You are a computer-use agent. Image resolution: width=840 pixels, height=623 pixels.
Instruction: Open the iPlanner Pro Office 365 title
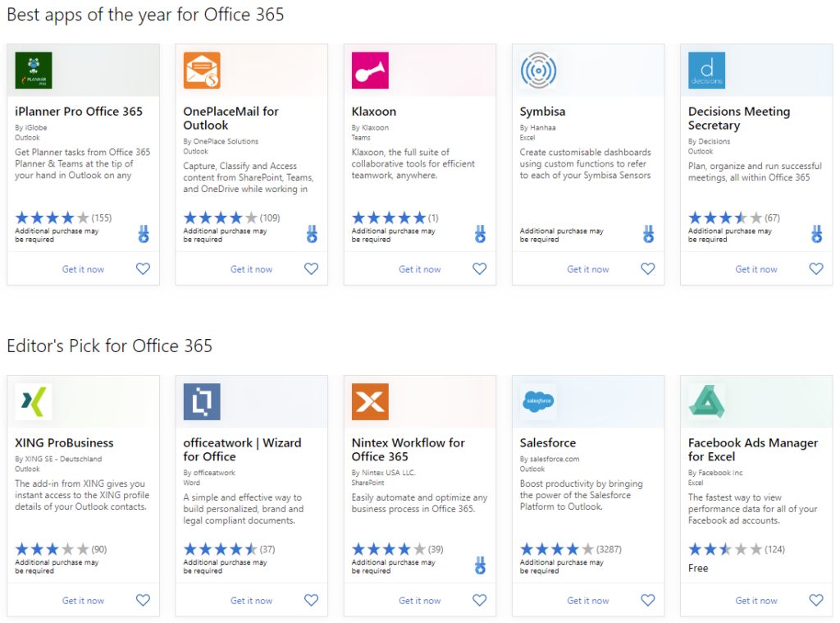(79, 112)
